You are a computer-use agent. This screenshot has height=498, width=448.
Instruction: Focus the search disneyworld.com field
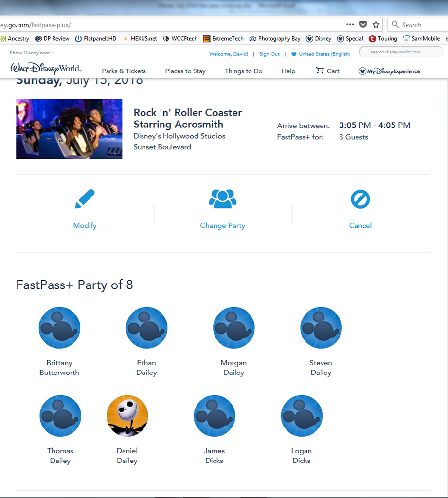click(401, 52)
